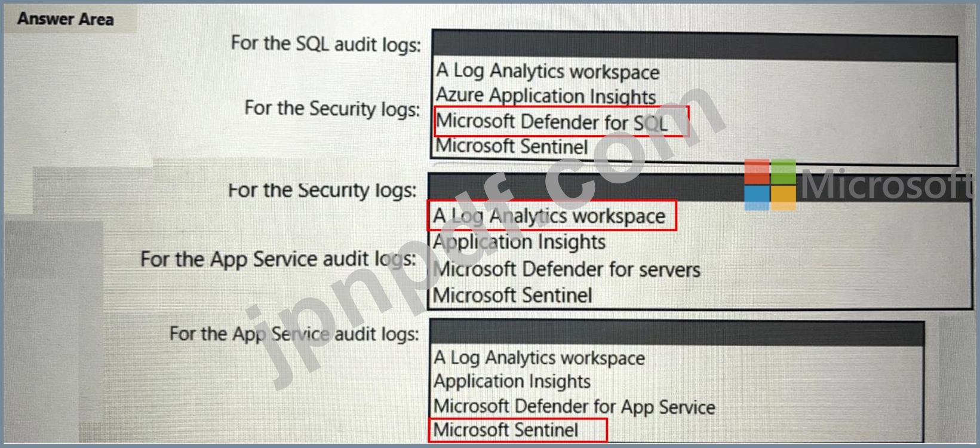This screenshot has width=980, height=448.
Task: Select Microsoft Sentinel in SQL audit logs list
Action: [x=512, y=146]
